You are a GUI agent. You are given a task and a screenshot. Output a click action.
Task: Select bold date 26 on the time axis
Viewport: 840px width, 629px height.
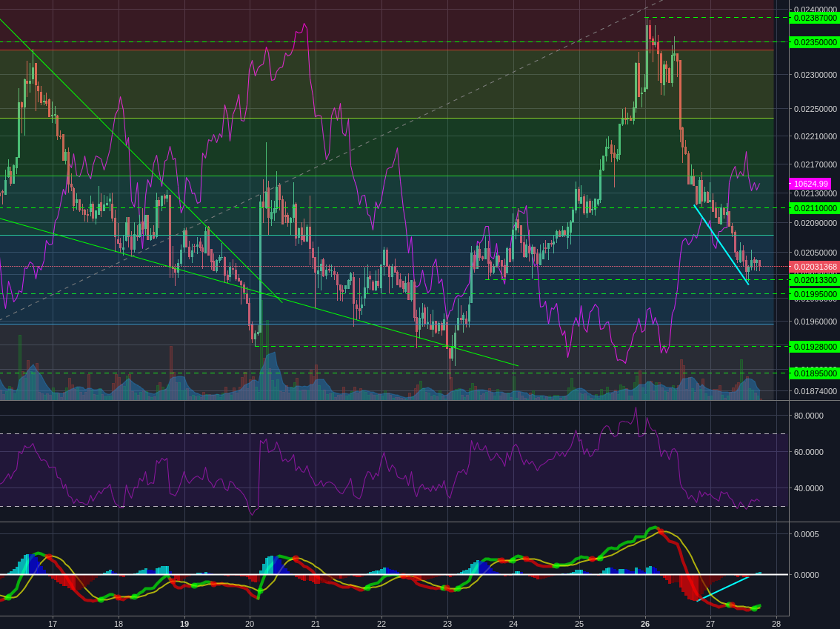[645, 624]
